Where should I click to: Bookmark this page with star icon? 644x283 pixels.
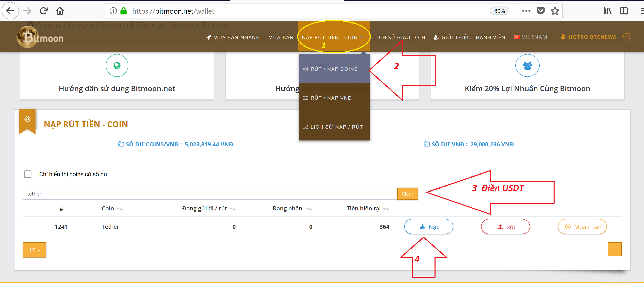point(555,11)
